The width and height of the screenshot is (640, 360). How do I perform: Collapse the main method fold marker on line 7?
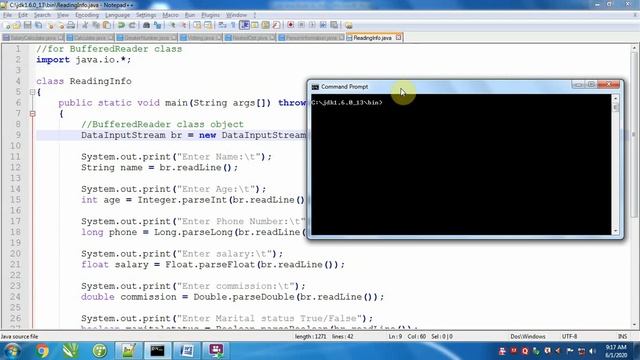(33, 113)
